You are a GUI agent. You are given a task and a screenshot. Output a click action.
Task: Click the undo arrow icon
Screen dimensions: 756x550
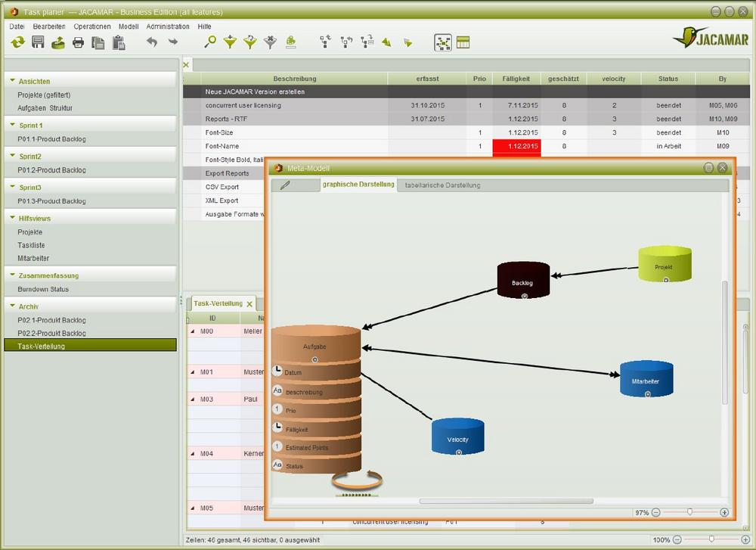152,42
